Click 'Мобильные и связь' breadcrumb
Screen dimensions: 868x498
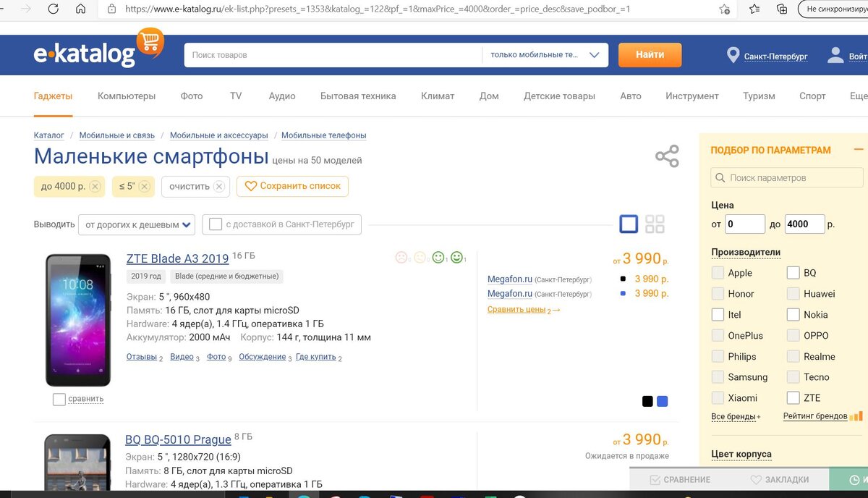click(x=117, y=135)
